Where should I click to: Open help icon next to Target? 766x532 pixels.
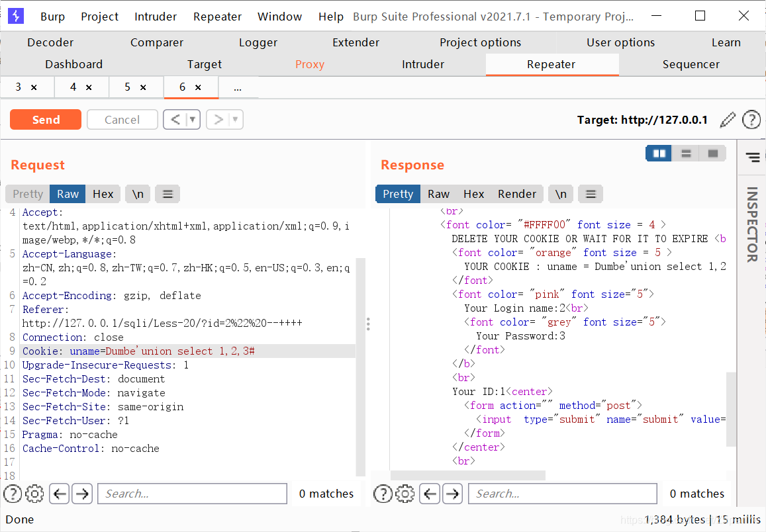tap(751, 120)
